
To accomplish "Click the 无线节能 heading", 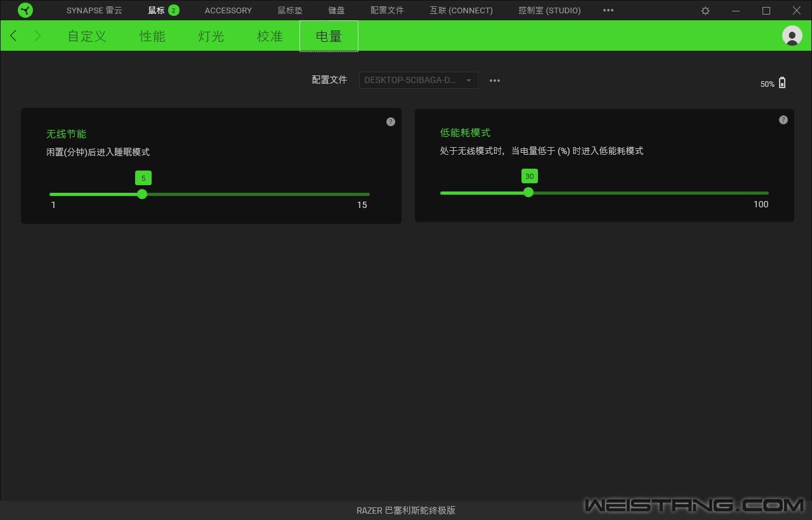I will (66, 134).
